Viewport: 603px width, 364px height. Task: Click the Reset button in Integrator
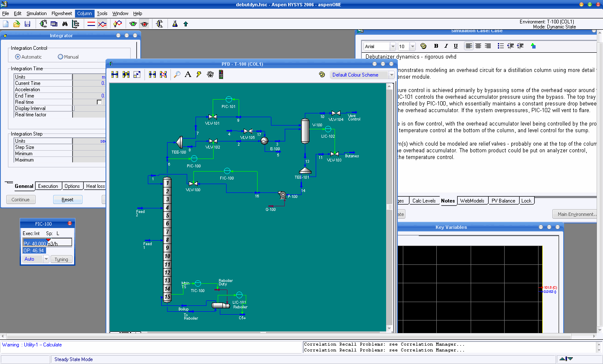67,200
